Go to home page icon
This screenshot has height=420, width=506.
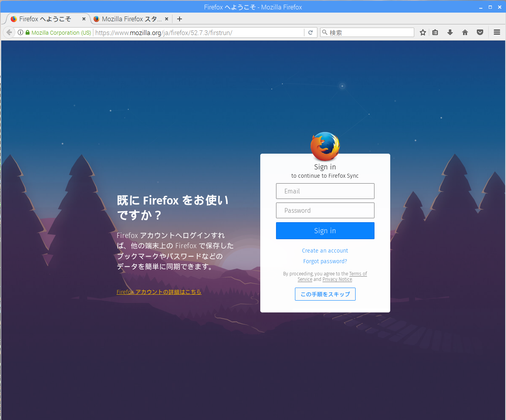(465, 32)
